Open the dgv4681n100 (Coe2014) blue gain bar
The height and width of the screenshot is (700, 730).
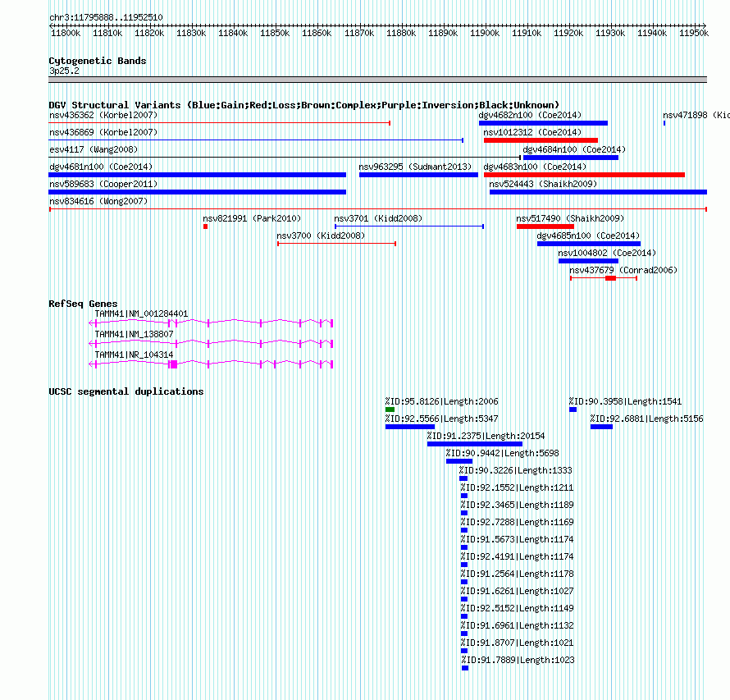[x=198, y=175]
